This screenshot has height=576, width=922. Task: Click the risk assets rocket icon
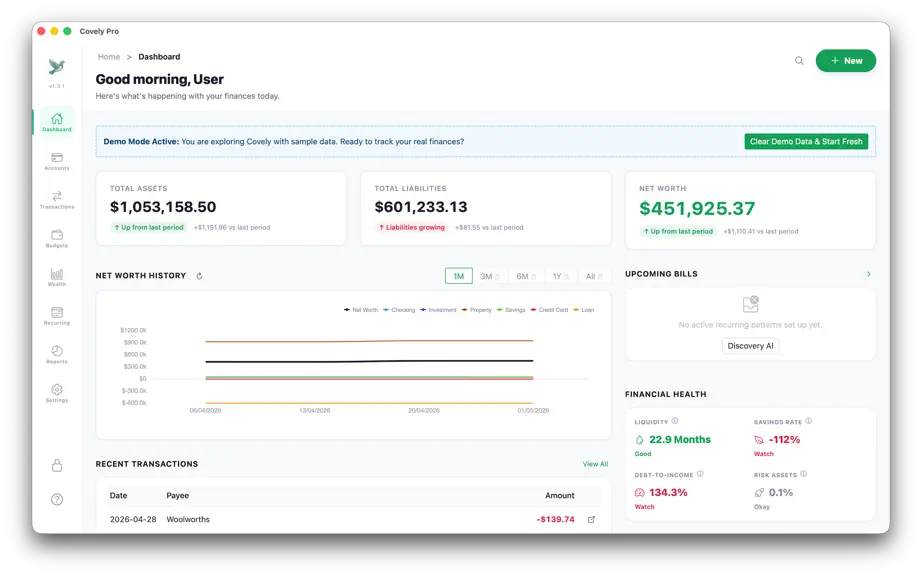(x=759, y=493)
